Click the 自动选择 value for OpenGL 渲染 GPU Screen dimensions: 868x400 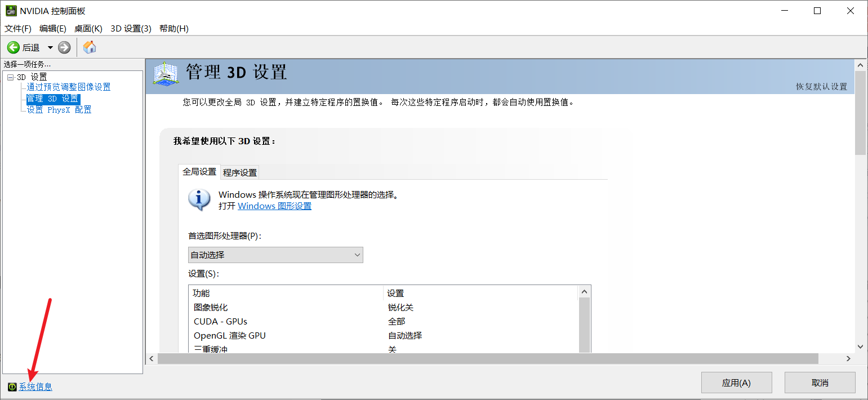coord(404,336)
